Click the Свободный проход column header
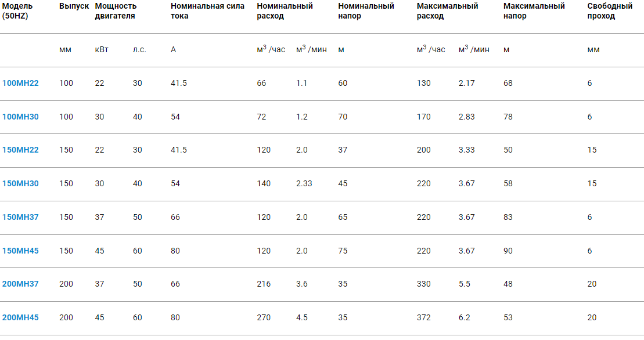 (610, 11)
